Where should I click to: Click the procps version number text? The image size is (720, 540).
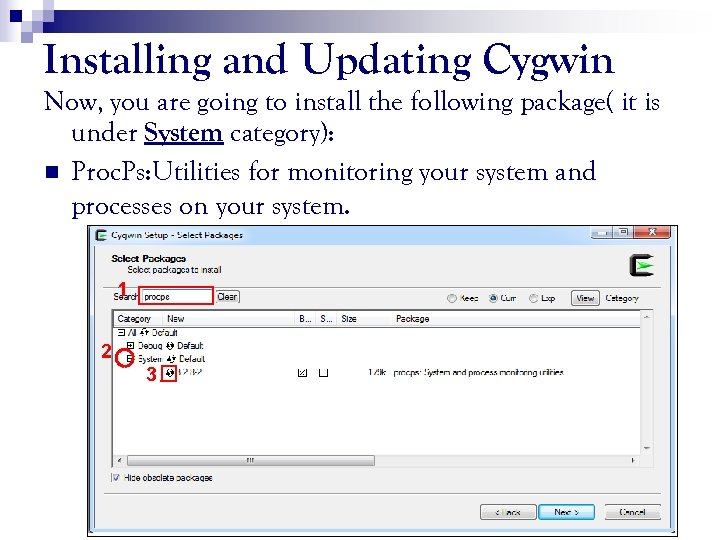click(x=190, y=372)
